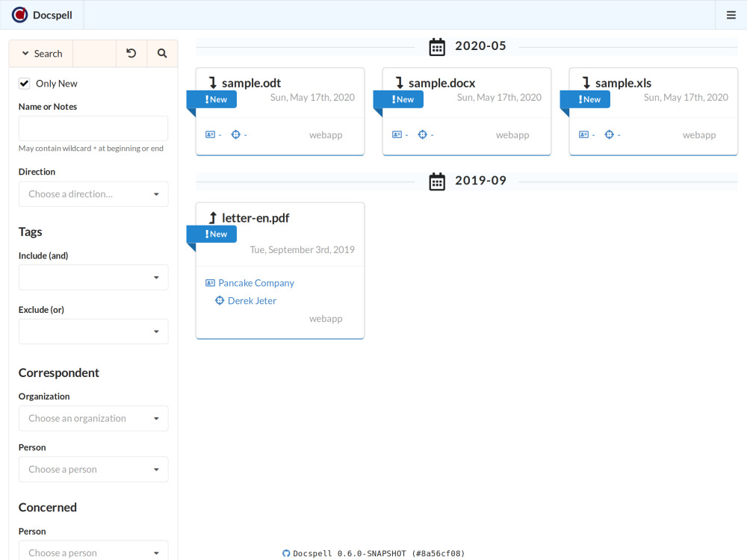Viewport: 747px width, 560px height.
Task: Open the Direction dropdown
Action: [93, 194]
